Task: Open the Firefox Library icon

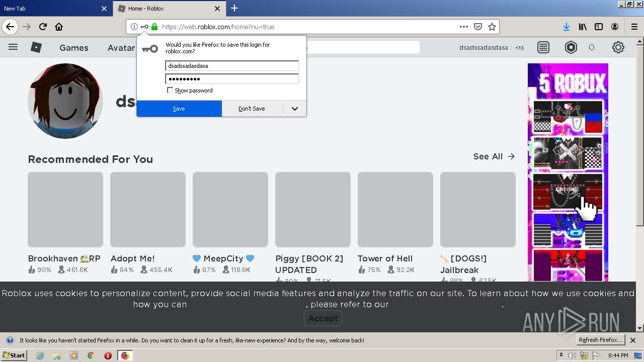Action: (583, 27)
